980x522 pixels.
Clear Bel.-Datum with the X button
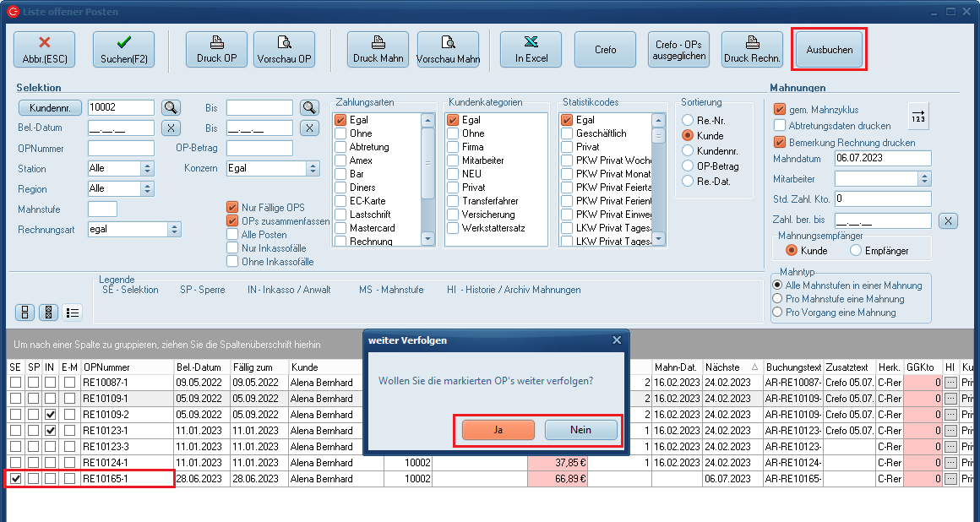tap(171, 128)
